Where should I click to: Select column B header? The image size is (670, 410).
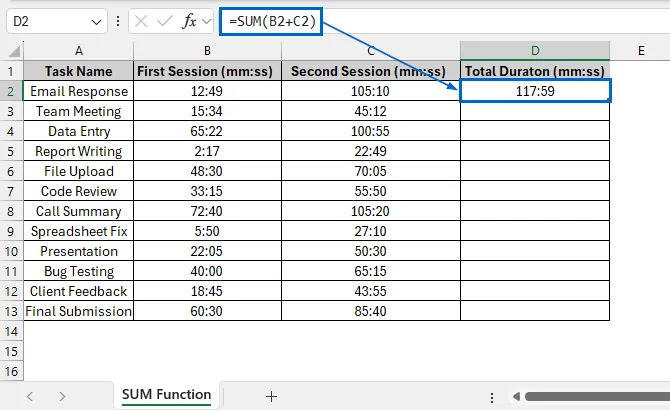click(x=207, y=51)
